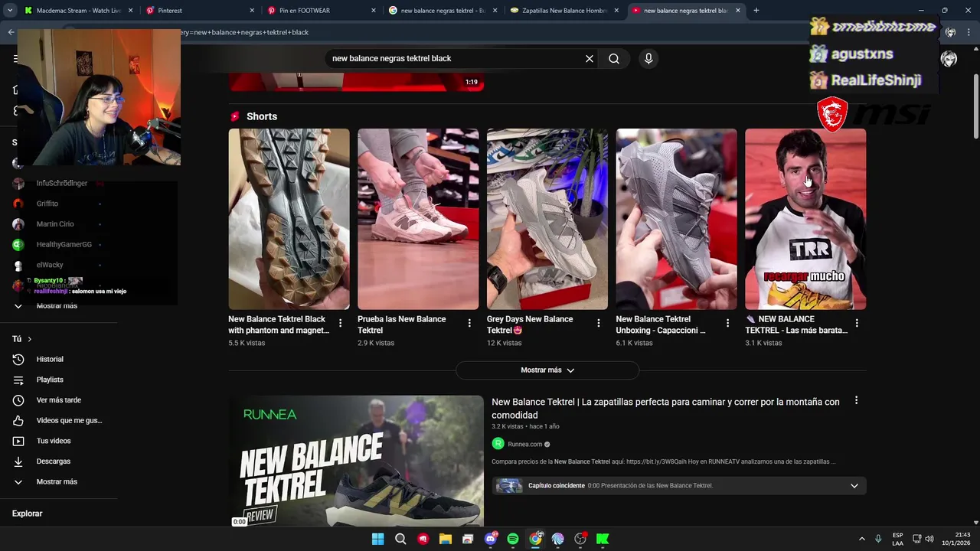
Task: Clear the YouTube search query
Action: (x=590, y=59)
